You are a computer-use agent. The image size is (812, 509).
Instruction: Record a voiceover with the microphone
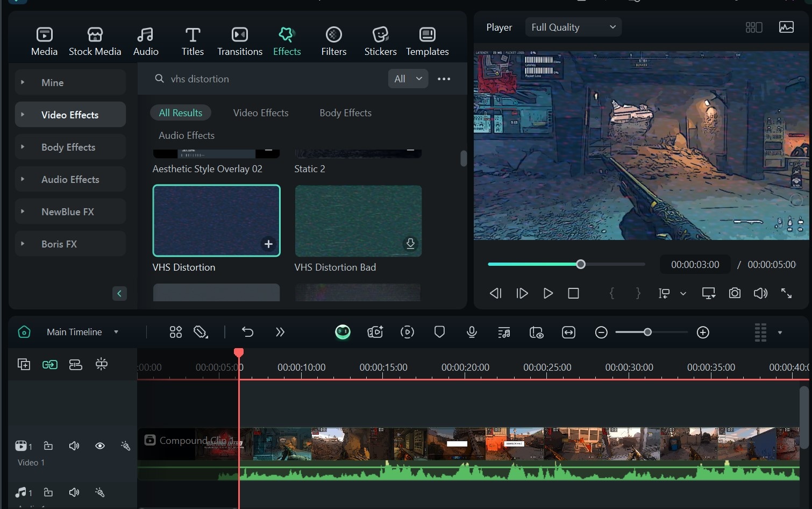tap(472, 332)
